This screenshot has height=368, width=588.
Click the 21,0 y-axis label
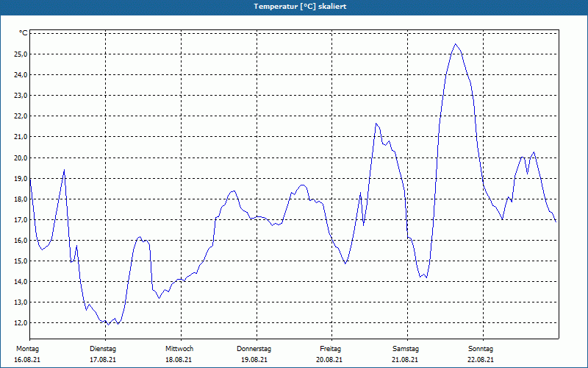click(x=21, y=137)
